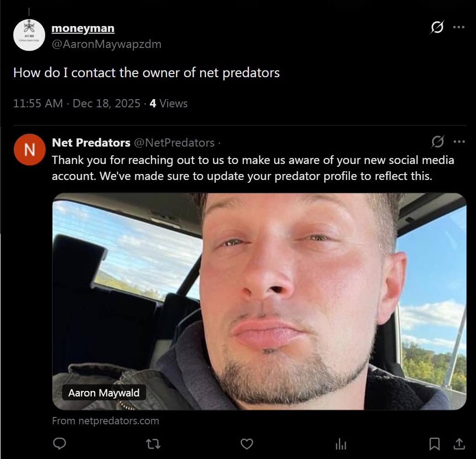Click the 11:55 AM Dec 18, 2025 timestamp
Screen dimensions: 476x459
click(x=77, y=104)
